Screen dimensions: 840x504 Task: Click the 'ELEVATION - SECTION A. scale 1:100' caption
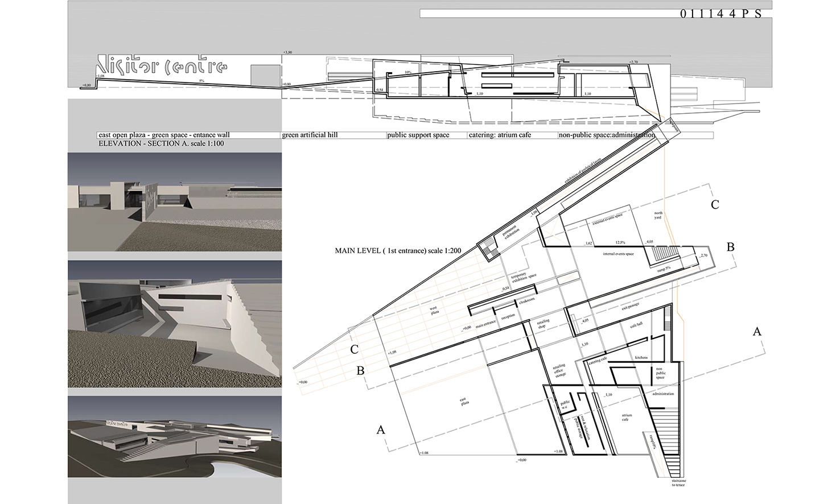pos(161,144)
